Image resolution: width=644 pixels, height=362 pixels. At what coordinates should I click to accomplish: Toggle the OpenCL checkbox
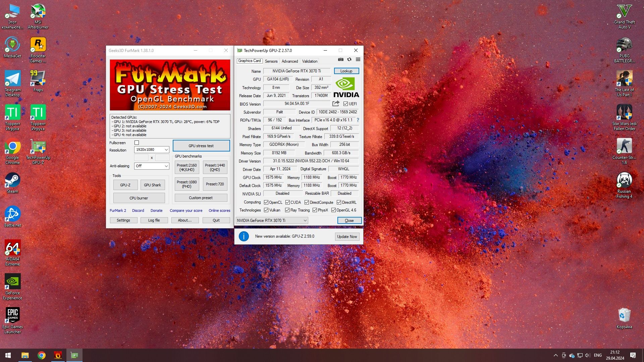pyautogui.click(x=266, y=202)
